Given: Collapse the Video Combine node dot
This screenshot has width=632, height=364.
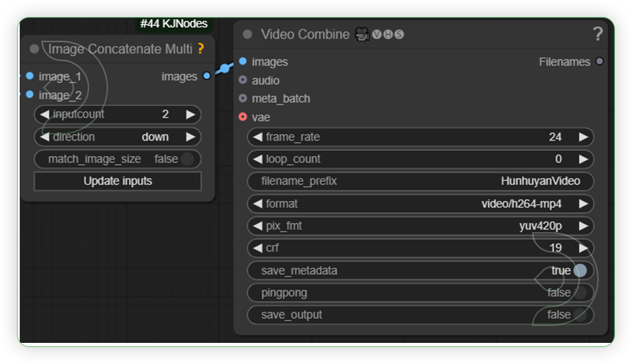Looking at the screenshot, I should tap(247, 34).
